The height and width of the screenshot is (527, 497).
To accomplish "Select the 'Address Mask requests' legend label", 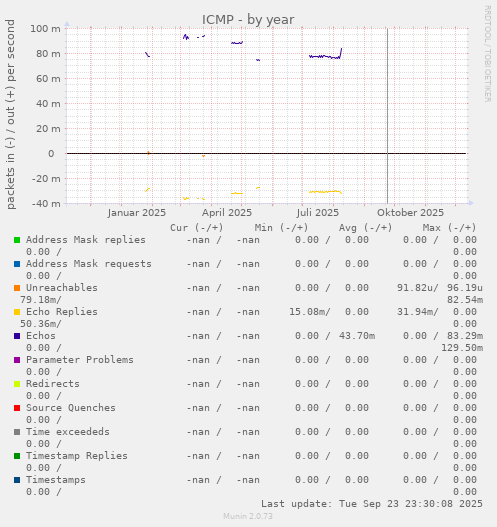I will (89, 264).
